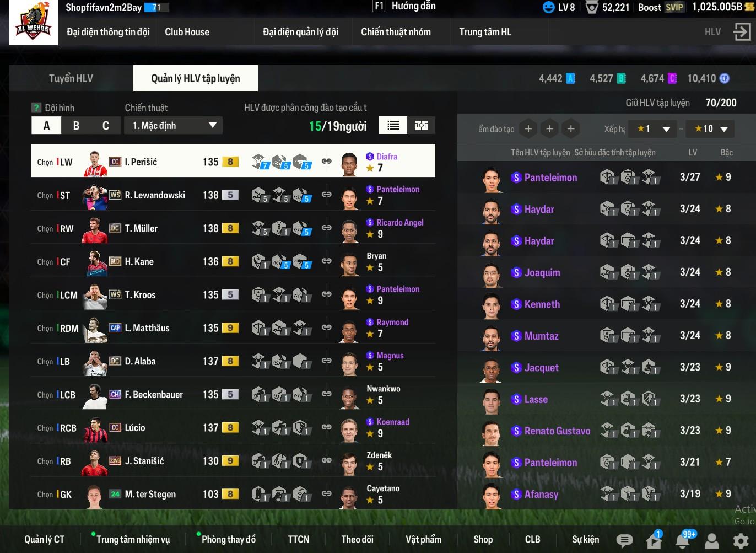Select squad B toggle
This screenshot has height=553, width=756.
coord(76,126)
